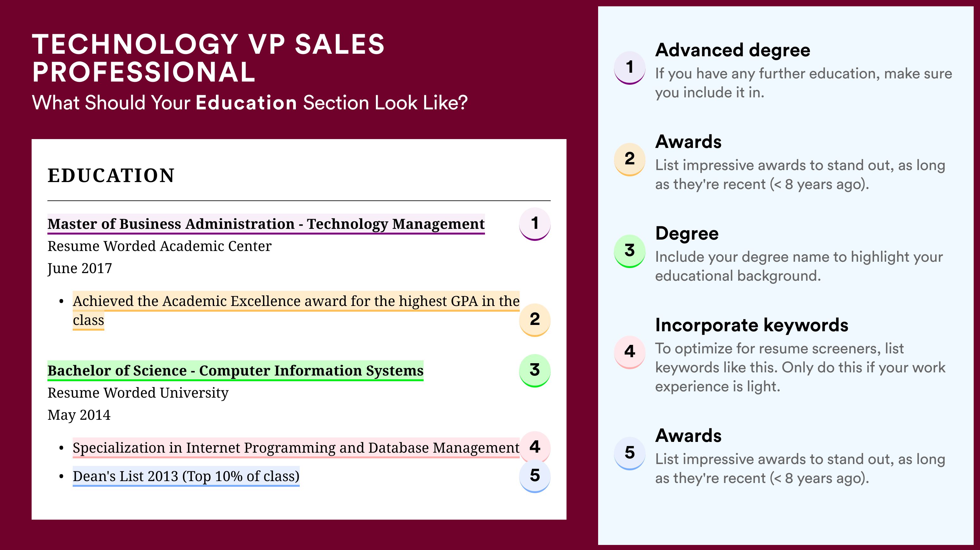Click the pink number 4 badge in resume

click(x=535, y=447)
